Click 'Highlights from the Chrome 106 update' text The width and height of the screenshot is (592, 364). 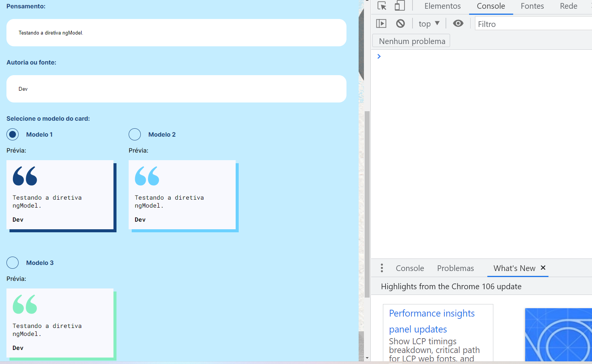pyautogui.click(x=451, y=287)
